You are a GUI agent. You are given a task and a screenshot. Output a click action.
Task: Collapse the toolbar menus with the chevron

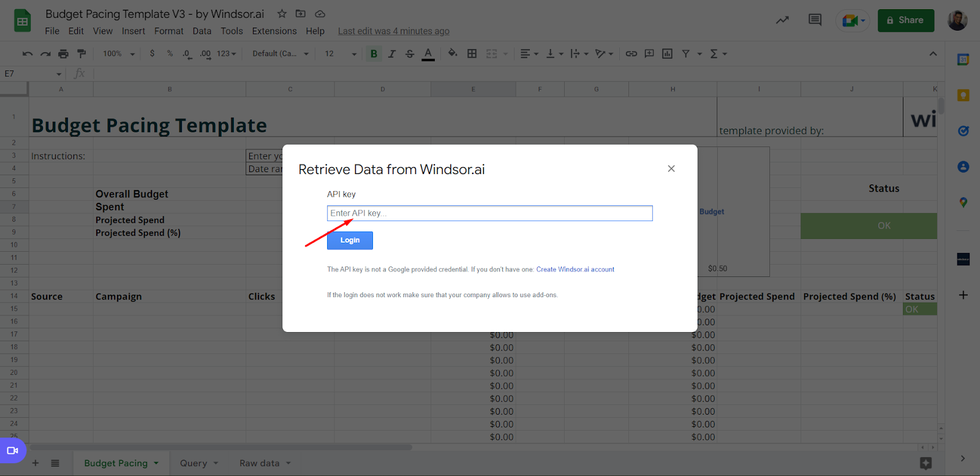click(933, 54)
